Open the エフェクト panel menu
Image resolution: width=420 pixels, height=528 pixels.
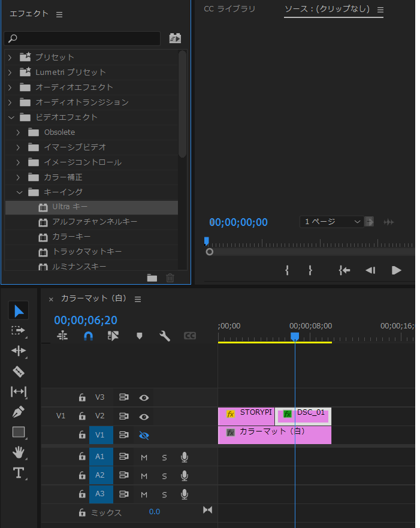click(59, 14)
